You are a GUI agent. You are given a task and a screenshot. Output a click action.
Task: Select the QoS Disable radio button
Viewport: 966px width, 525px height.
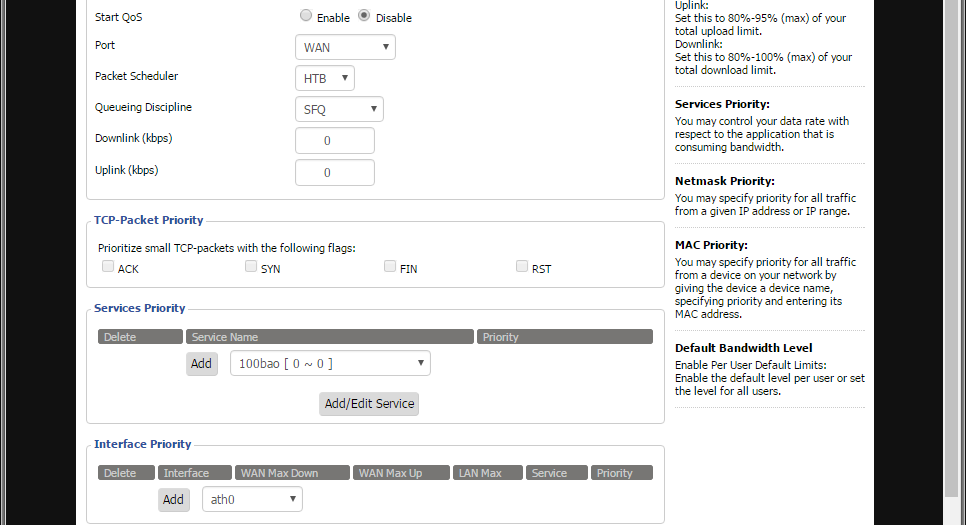pos(364,16)
